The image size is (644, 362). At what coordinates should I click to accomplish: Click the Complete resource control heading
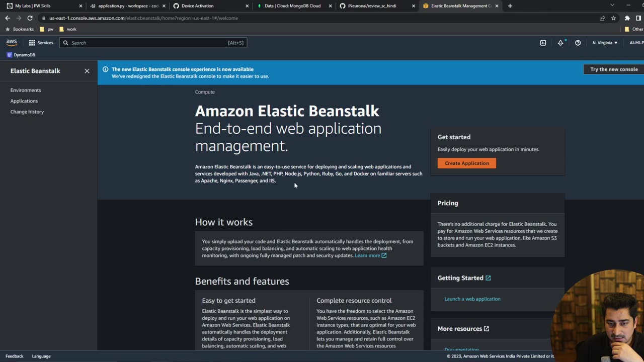354,301
